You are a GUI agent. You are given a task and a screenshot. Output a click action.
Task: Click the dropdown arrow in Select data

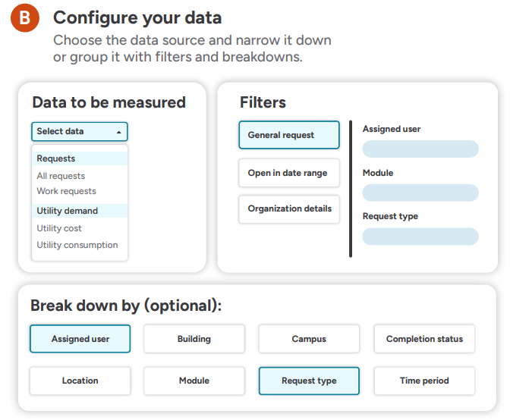point(118,132)
